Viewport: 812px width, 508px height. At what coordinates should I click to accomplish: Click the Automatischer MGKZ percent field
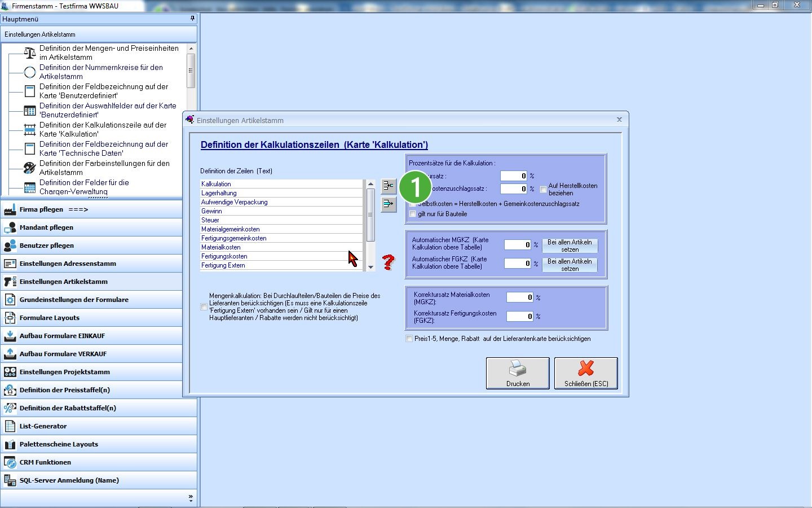pyautogui.click(x=518, y=244)
